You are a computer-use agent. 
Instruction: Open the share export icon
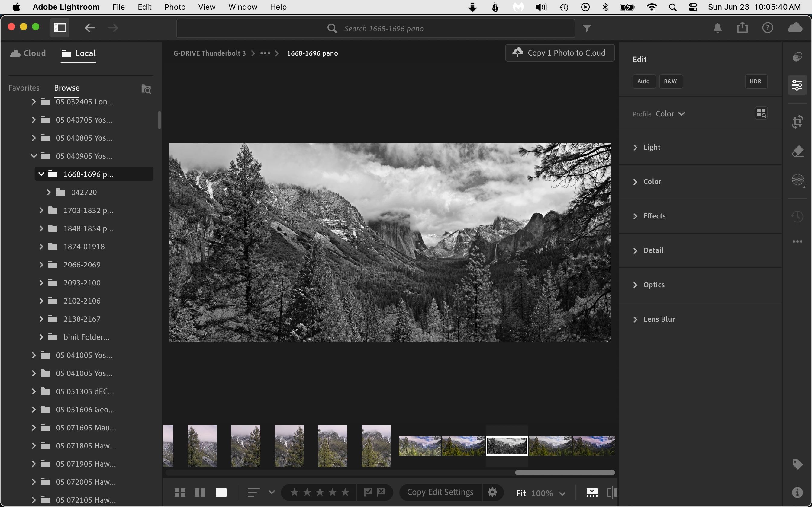click(x=742, y=28)
